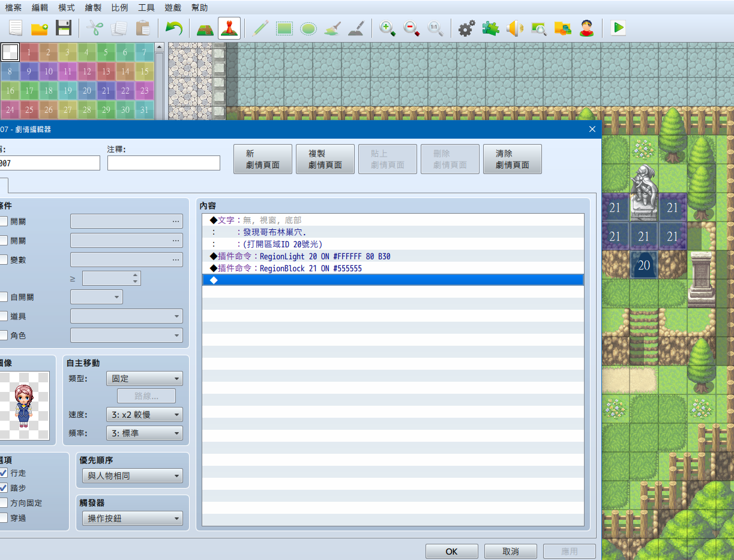
Task: Start playtest with the green play icon
Action: [618, 28]
